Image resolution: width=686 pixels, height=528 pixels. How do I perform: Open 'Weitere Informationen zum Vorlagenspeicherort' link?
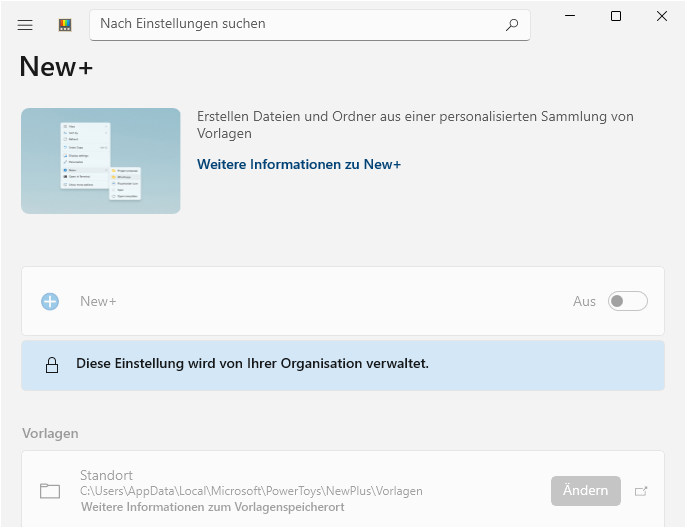pyautogui.click(x=213, y=507)
